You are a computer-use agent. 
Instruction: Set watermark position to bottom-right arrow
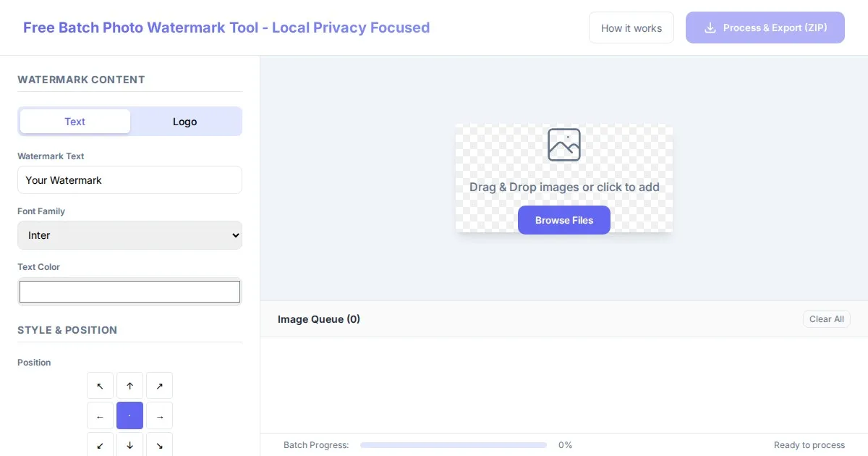click(159, 444)
